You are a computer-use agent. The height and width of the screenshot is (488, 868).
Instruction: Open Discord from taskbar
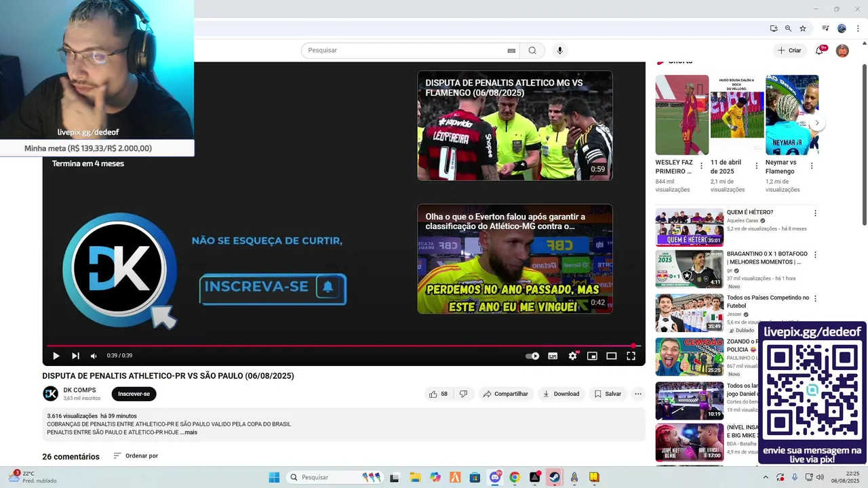click(495, 477)
